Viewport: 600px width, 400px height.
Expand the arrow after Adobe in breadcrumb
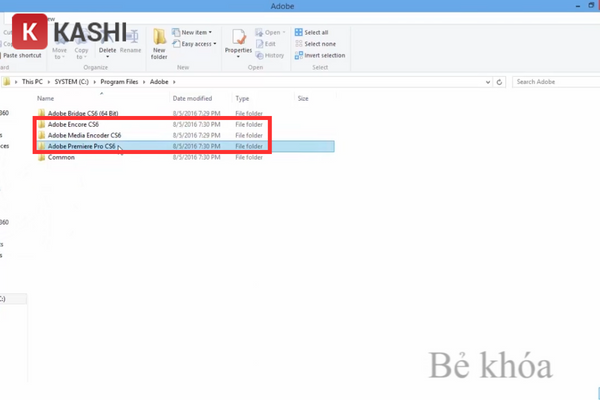[x=174, y=82]
